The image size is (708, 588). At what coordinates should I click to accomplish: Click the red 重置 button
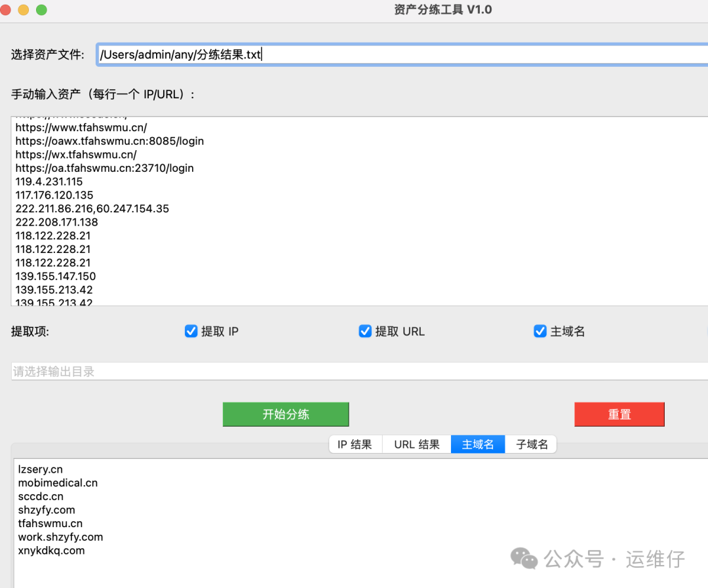(619, 414)
